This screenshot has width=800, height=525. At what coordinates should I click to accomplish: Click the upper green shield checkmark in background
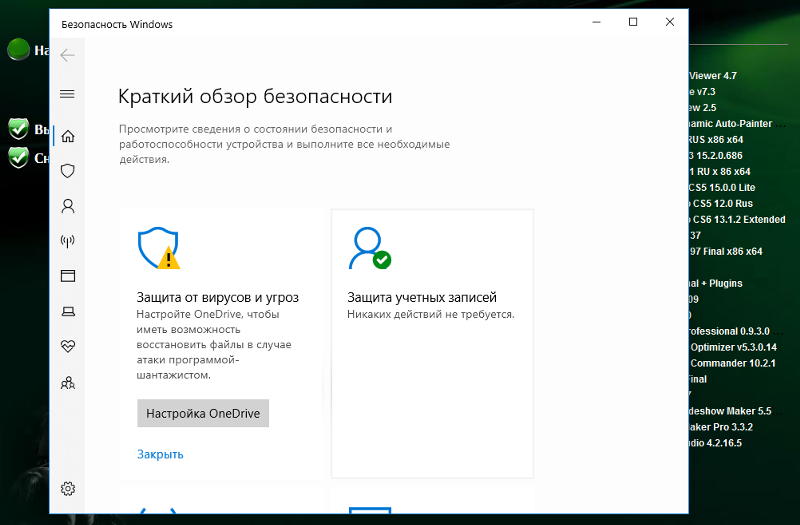click(x=19, y=129)
